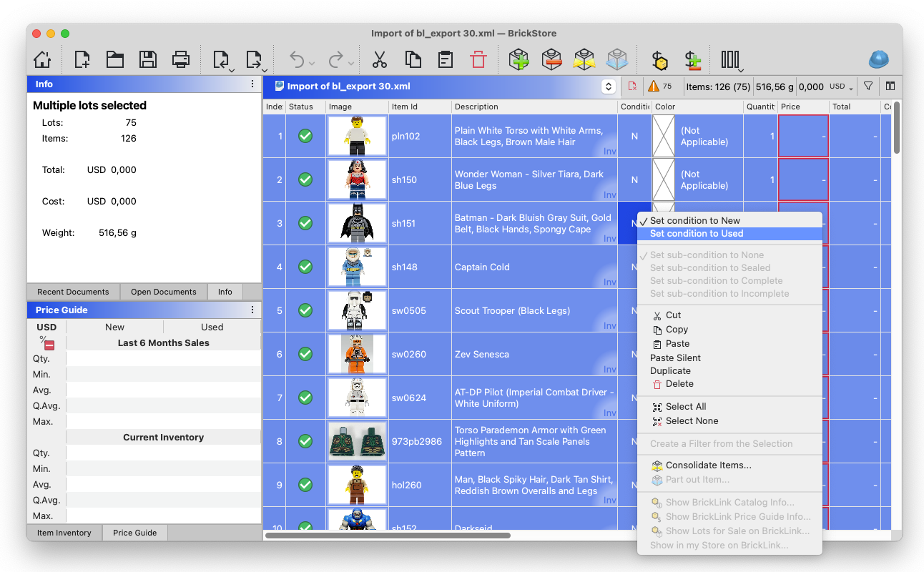Choose Select All in context menu
The height and width of the screenshot is (572, 924).
point(729,407)
